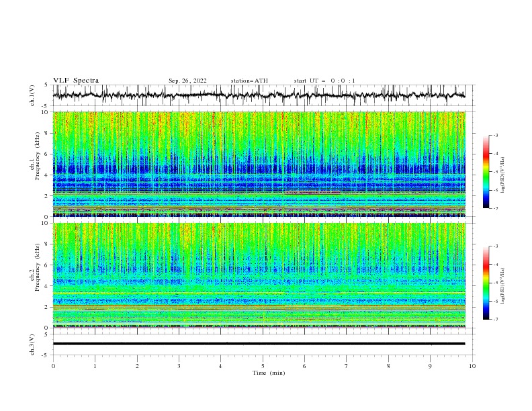The width and height of the screenshot is (532, 411).
Task: Select the date label "Sep. 26, 2022"
Action: (187, 81)
